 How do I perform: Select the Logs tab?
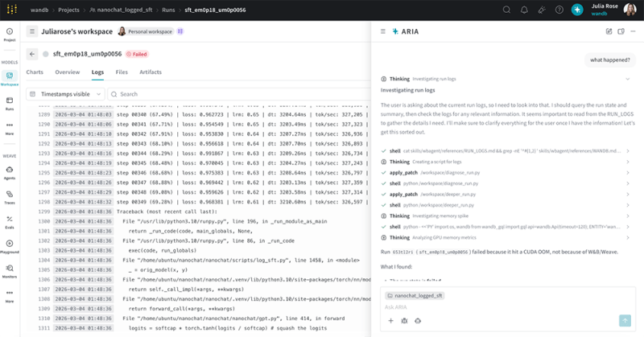pyautogui.click(x=97, y=72)
